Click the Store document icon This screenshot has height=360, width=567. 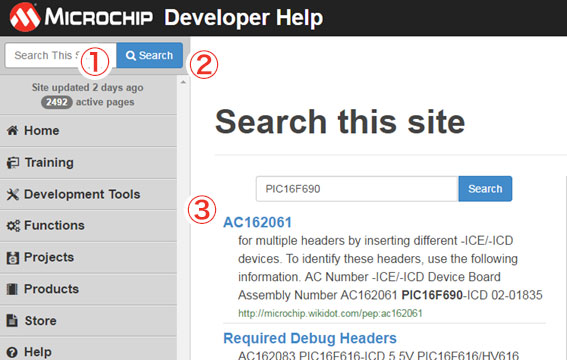(x=12, y=321)
